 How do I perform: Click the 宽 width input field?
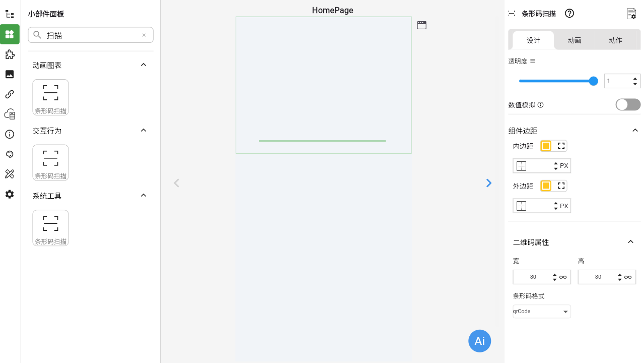[532, 277]
